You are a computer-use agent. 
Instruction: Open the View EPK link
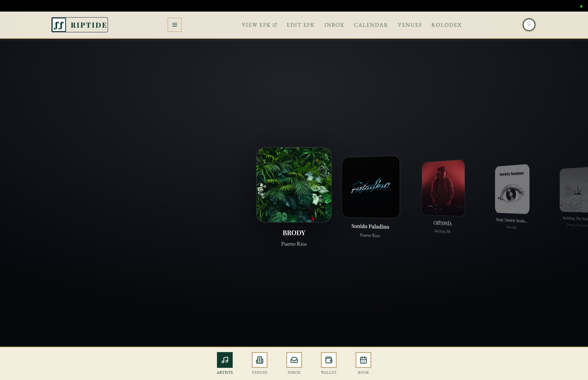pyautogui.click(x=259, y=25)
